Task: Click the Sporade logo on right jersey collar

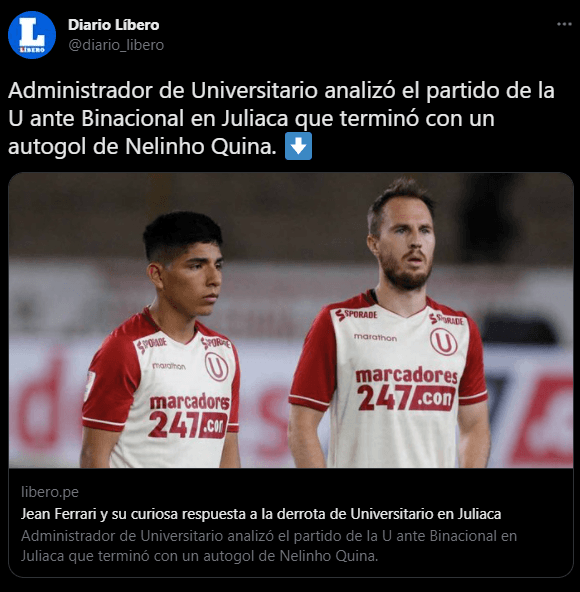Action: click(356, 314)
